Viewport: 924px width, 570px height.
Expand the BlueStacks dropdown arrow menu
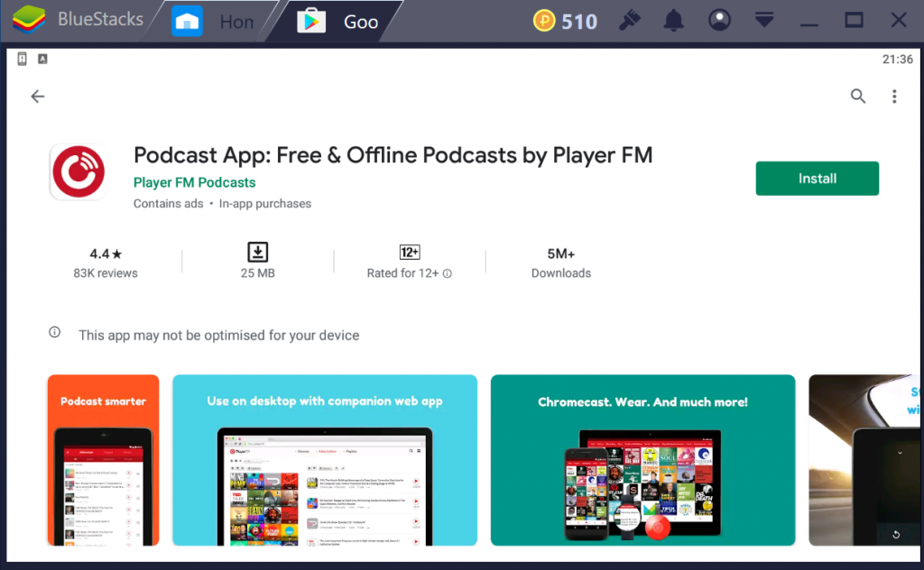[765, 21]
